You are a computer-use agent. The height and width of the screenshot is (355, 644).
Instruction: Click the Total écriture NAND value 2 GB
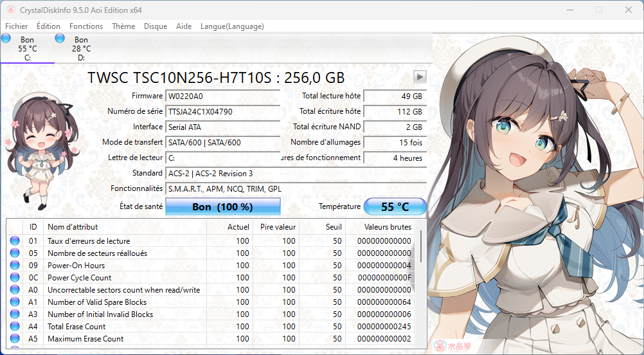[395, 127]
